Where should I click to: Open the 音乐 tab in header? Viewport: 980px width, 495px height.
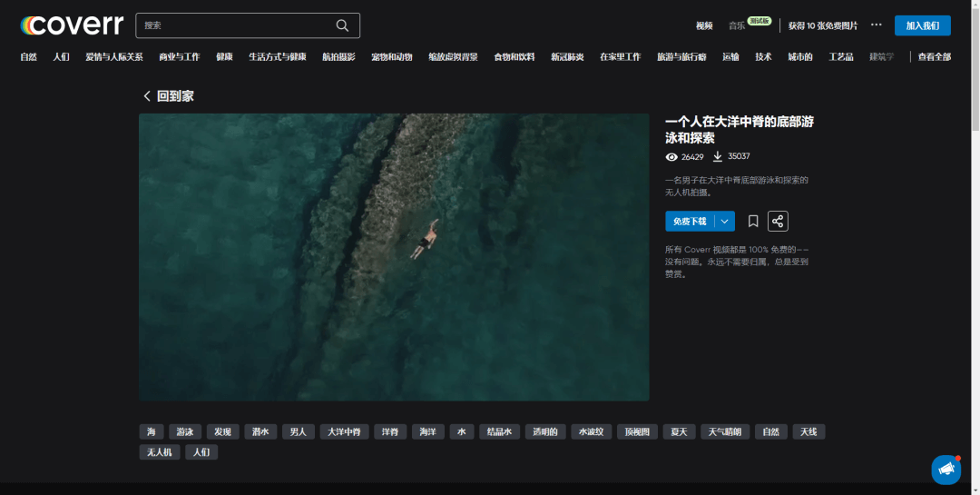tap(737, 25)
